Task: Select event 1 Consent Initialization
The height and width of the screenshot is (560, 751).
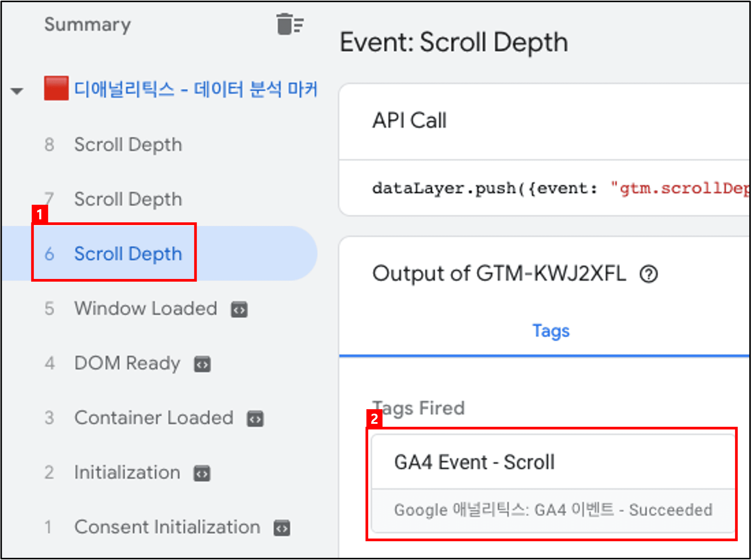Action: coord(159,527)
